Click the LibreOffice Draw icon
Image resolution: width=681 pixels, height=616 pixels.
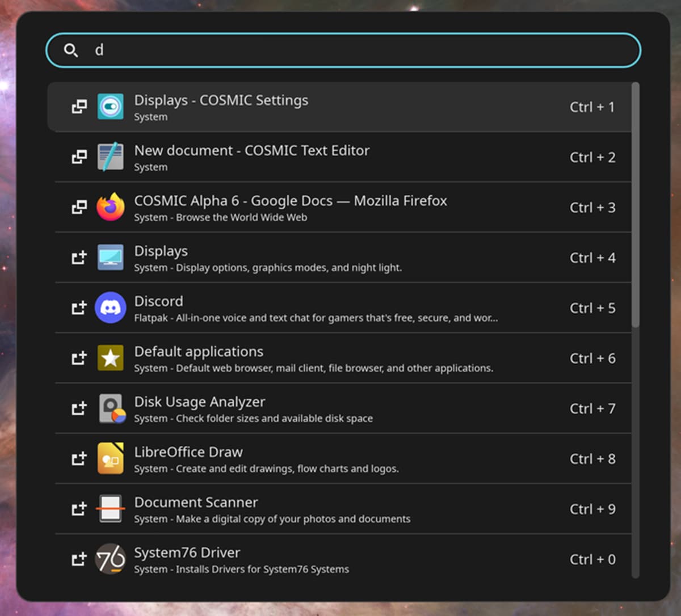pos(110,458)
